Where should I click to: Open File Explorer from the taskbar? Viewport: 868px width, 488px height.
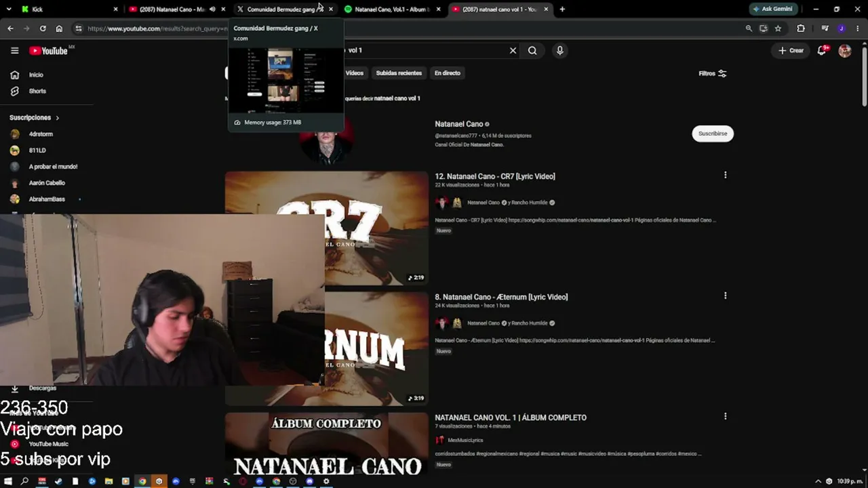click(x=108, y=481)
